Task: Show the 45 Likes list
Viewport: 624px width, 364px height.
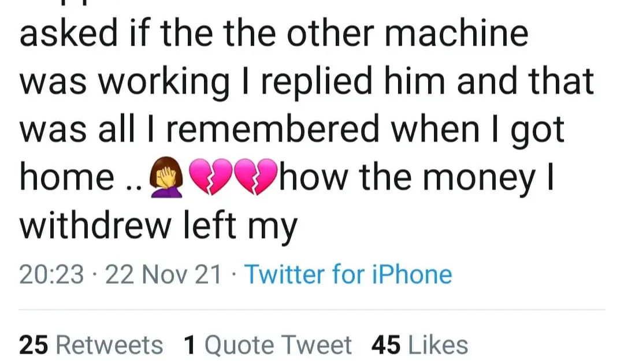Action: (x=419, y=345)
